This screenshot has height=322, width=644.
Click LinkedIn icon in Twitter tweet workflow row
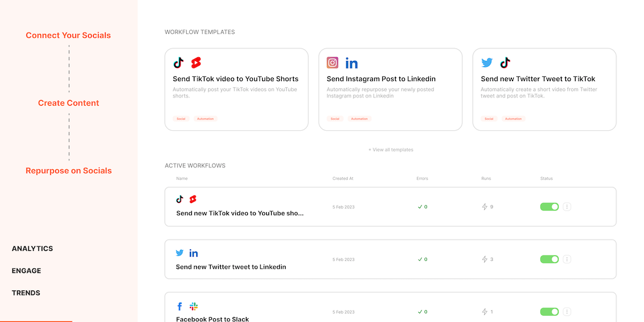tap(194, 253)
